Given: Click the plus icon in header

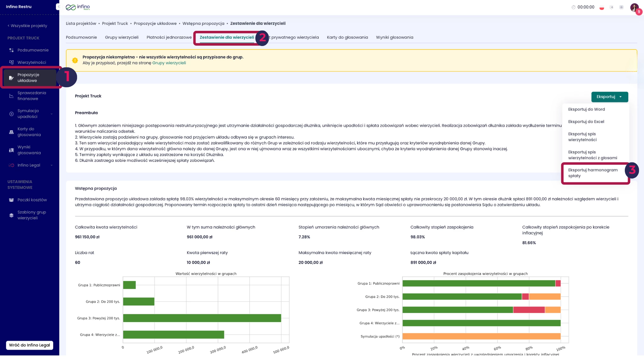Looking at the screenshot, I should point(621,7).
